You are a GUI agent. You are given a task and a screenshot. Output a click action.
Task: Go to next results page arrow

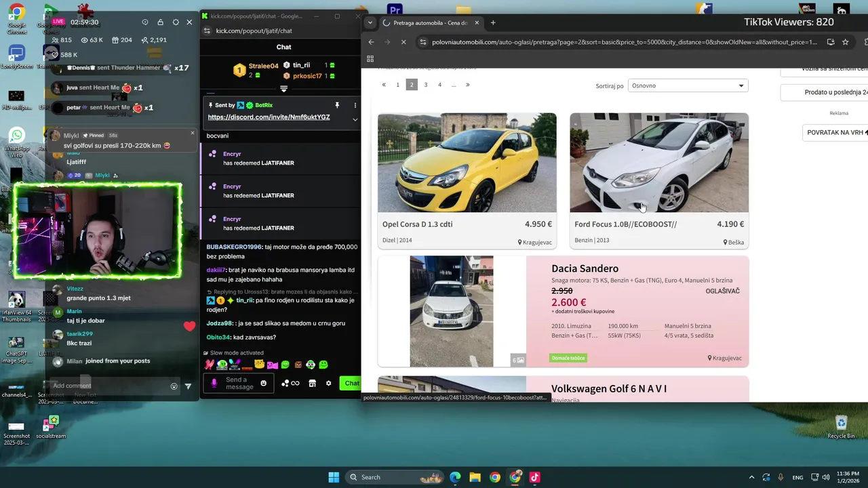(467, 85)
